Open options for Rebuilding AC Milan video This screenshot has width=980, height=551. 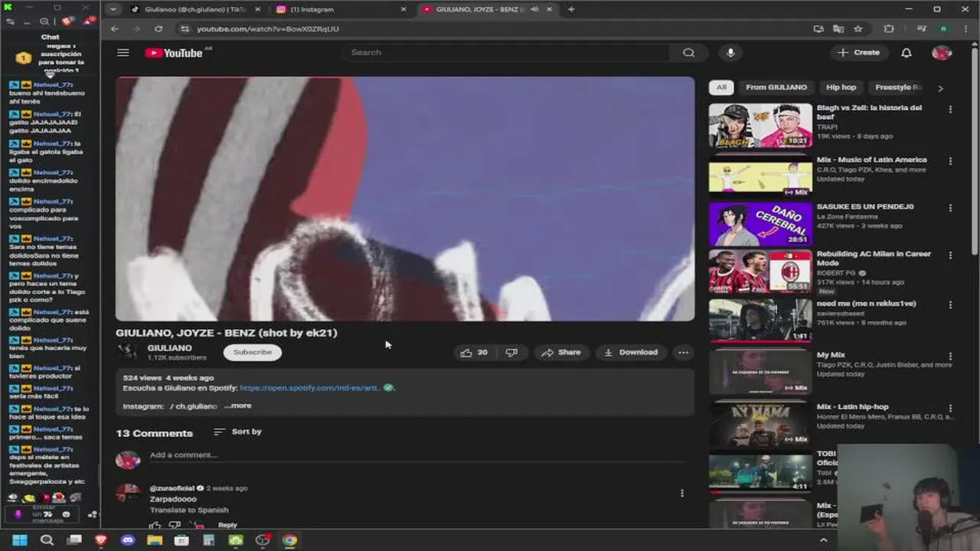pos(950,256)
